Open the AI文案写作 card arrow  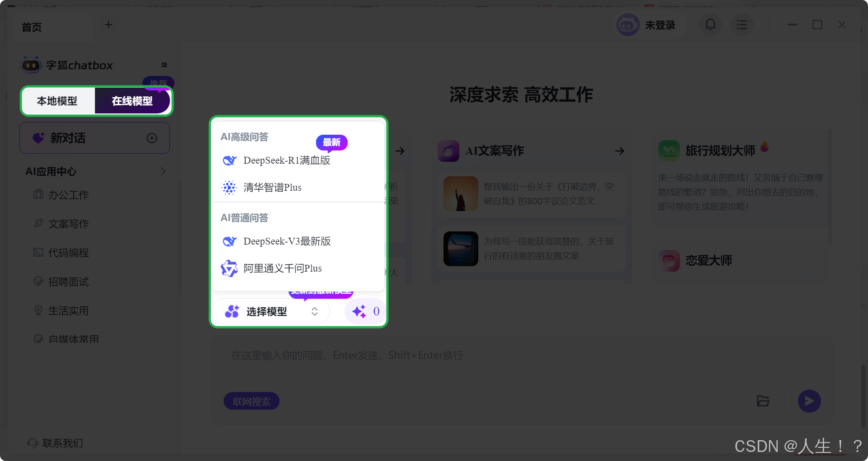(620, 151)
